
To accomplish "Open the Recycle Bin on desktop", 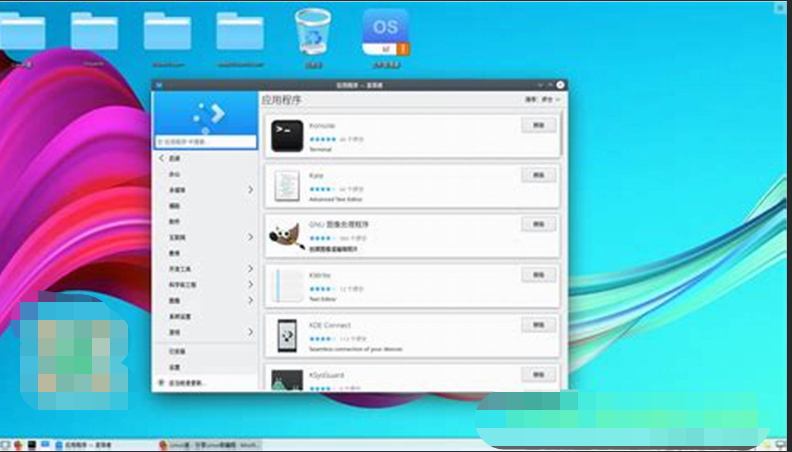I will tap(313, 32).
